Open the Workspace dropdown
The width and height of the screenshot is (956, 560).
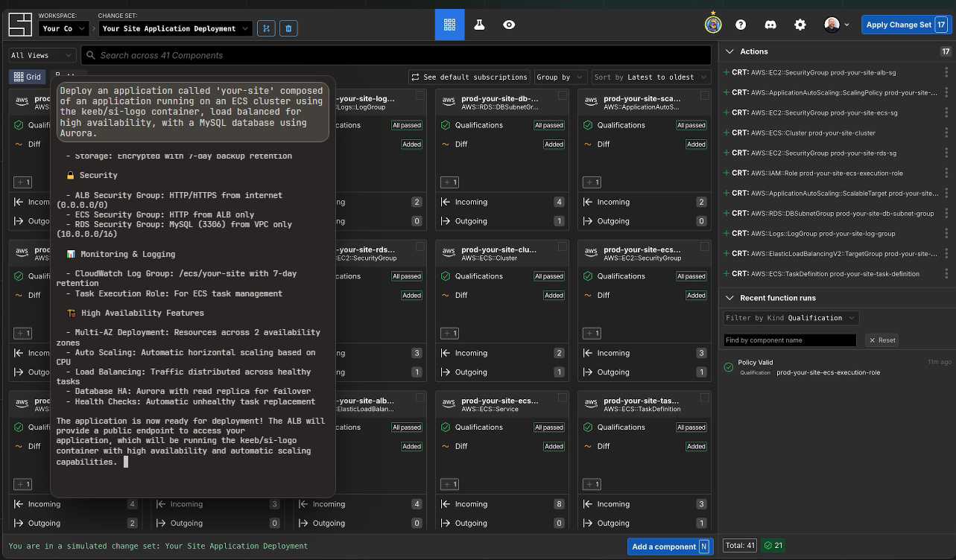point(63,28)
